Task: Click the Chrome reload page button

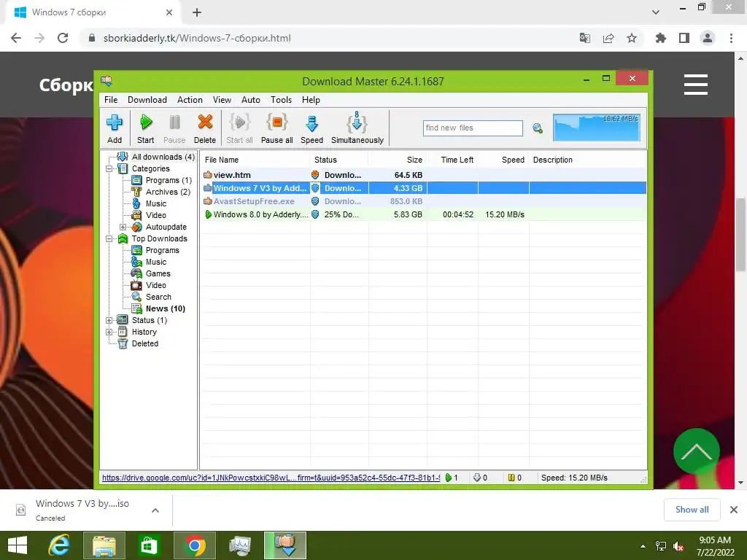Action: coord(63,38)
